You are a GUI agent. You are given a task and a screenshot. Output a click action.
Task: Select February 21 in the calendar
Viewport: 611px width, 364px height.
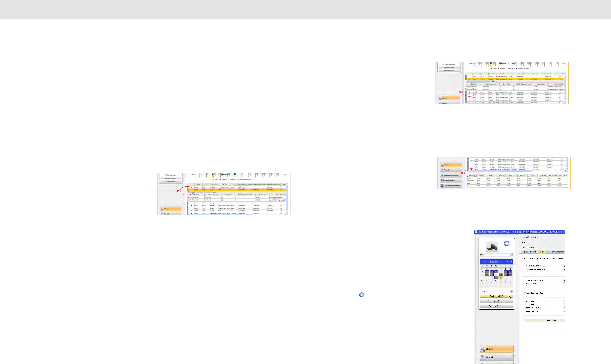point(501,277)
